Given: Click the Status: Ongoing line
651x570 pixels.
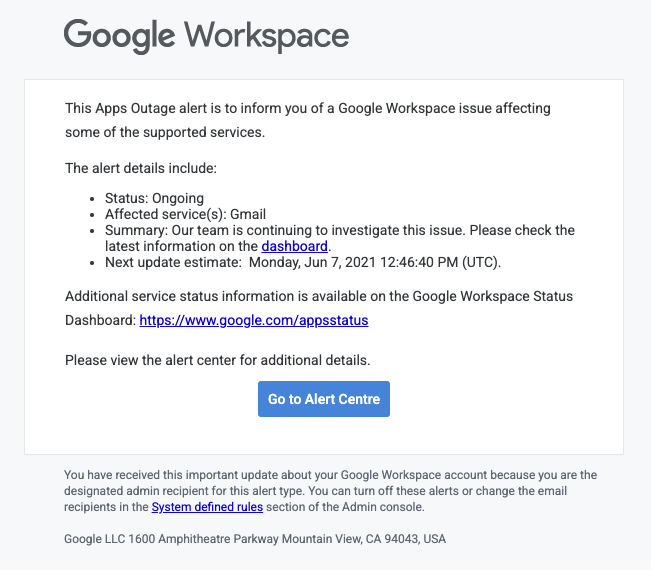Looking at the screenshot, I should coord(154,198).
